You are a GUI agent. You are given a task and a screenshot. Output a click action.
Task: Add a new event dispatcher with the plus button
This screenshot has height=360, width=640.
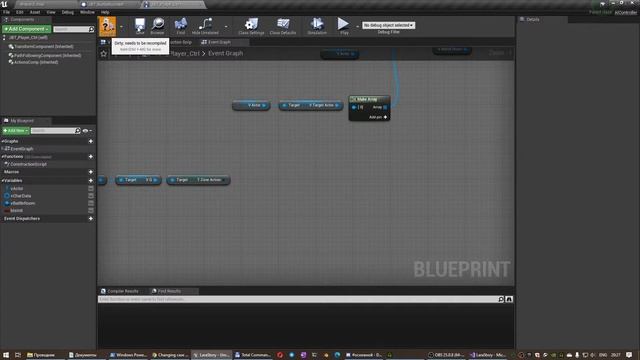(x=91, y=219)
